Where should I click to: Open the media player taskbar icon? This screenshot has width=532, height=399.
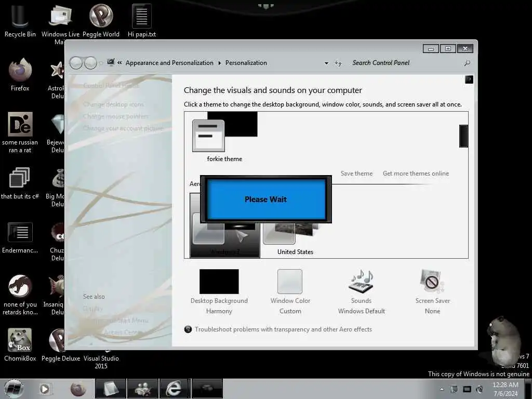(x=45, y=389)
